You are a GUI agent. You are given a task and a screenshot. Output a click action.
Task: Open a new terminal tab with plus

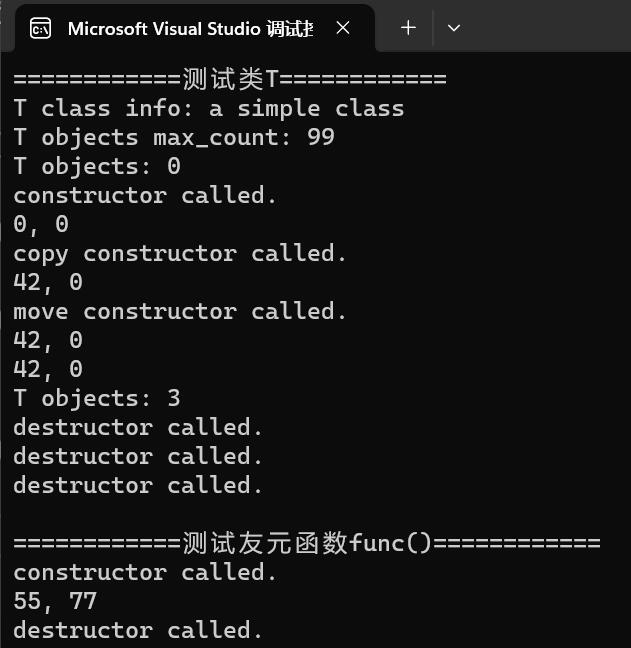408,28
